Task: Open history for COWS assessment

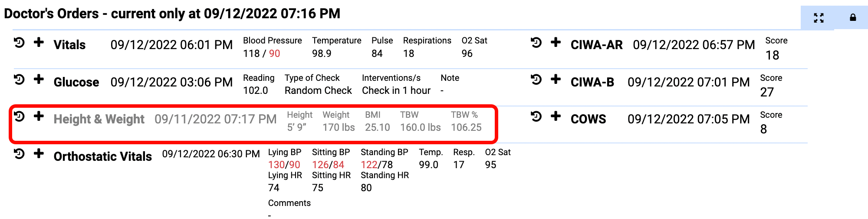Action: (536, 116)
